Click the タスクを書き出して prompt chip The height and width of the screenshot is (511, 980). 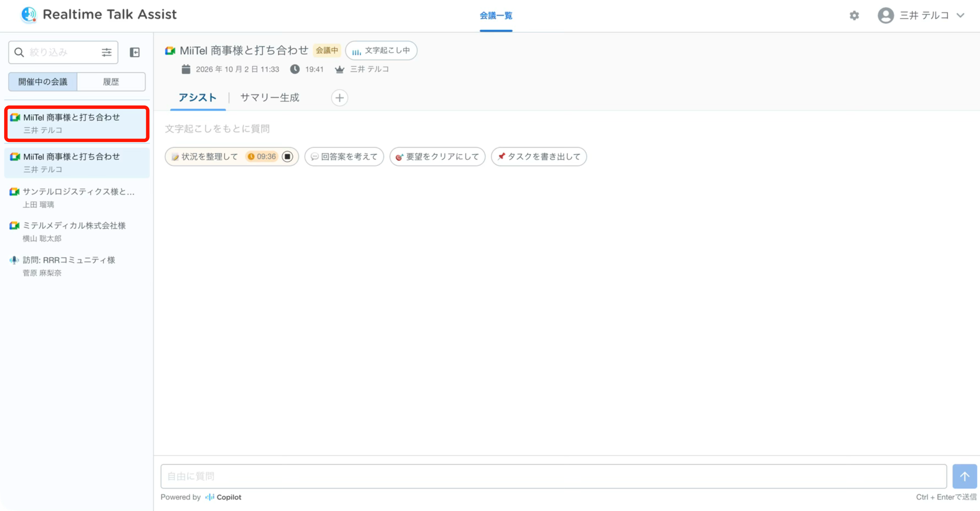click(x=539, y=157)
